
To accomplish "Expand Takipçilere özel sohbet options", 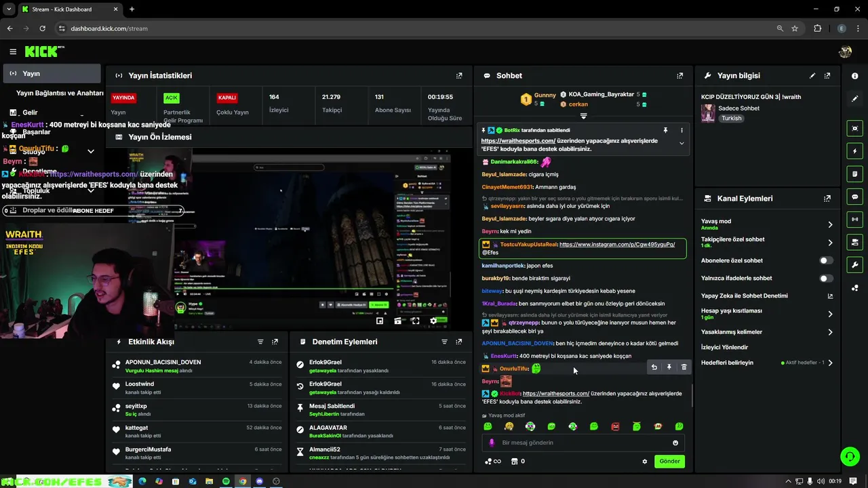I will point(830,243).
